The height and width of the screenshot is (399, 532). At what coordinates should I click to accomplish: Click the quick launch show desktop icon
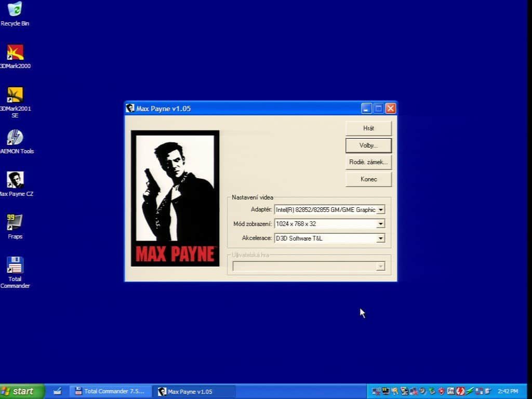click(57, 391)
